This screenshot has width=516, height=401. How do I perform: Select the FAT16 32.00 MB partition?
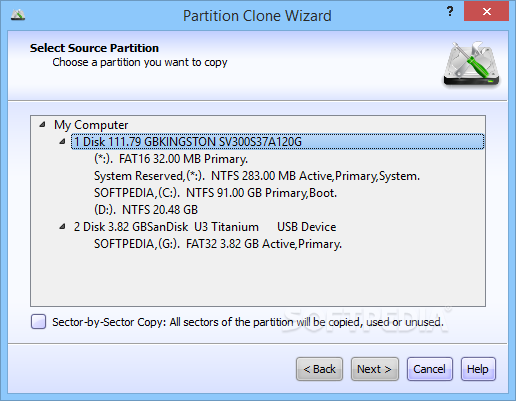click(x=171, y=159)
